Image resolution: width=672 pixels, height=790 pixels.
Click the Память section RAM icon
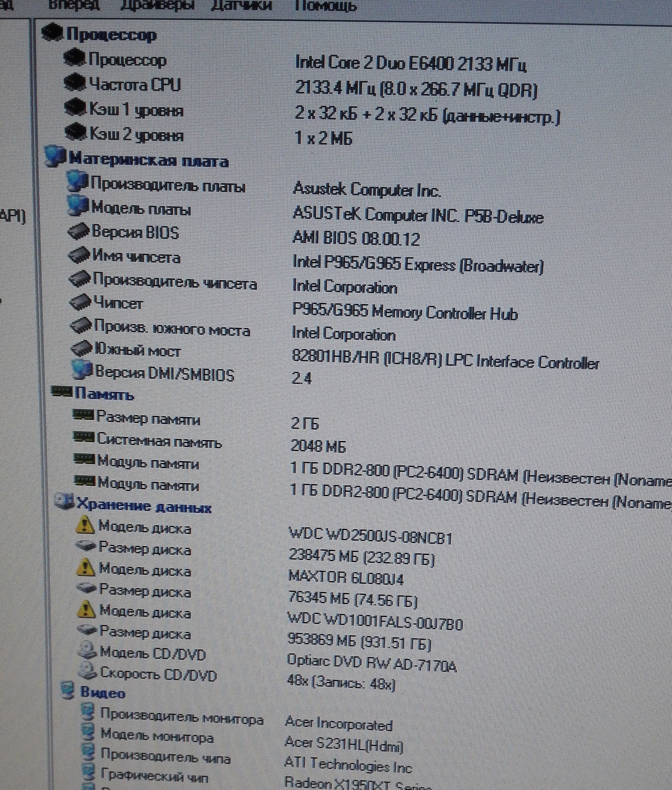coord(61,391)
